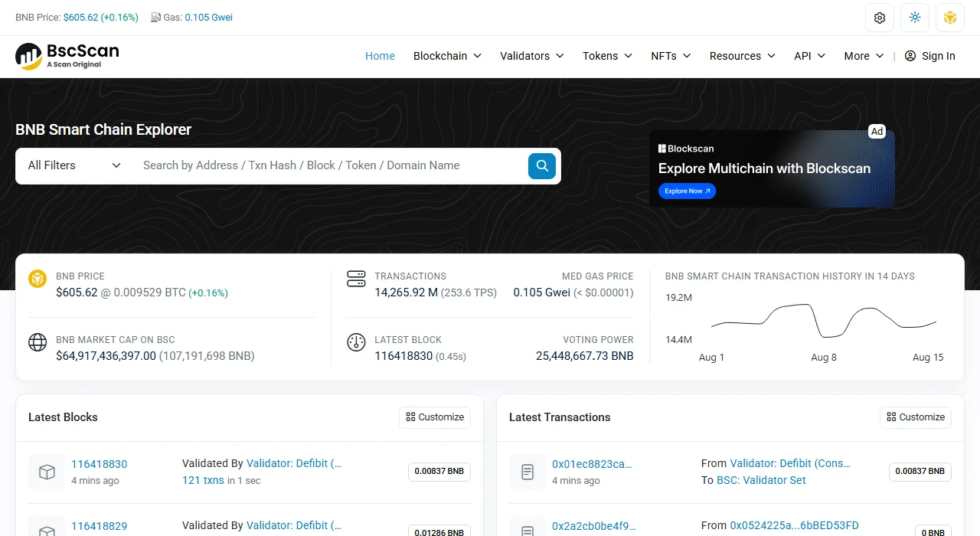
Task: Click the gauge icon beside Latest Block
Action: 356,342
